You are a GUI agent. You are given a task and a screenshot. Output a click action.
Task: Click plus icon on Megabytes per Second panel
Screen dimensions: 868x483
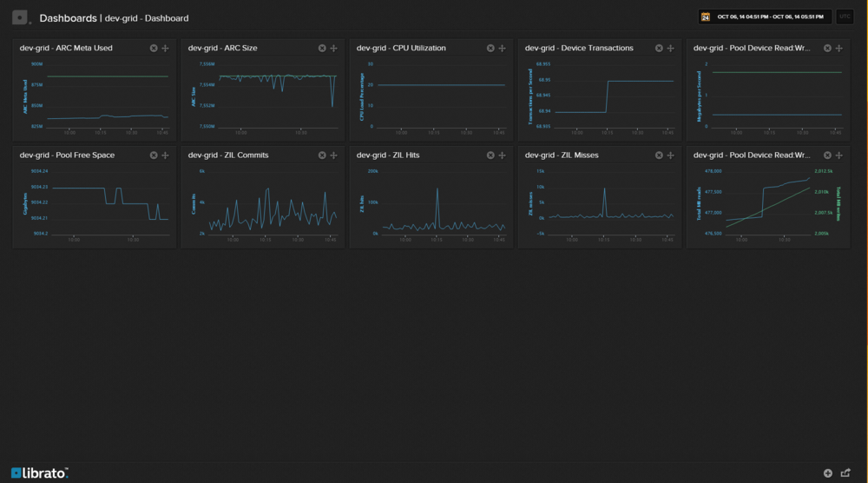(x=838, y=48)
